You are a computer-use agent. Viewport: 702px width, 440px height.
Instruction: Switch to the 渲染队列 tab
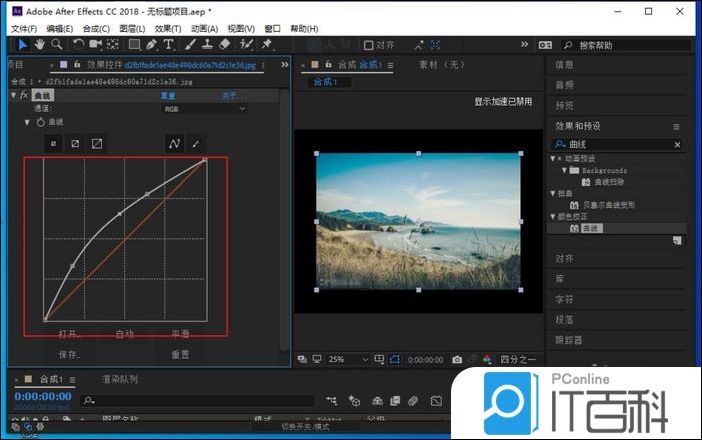click(119, 380)
